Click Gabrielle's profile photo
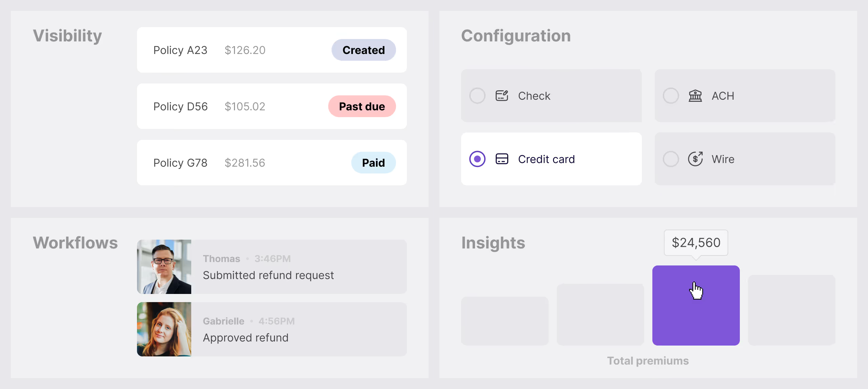The width and height of the screenshot is (868, 389). point(164,329)
